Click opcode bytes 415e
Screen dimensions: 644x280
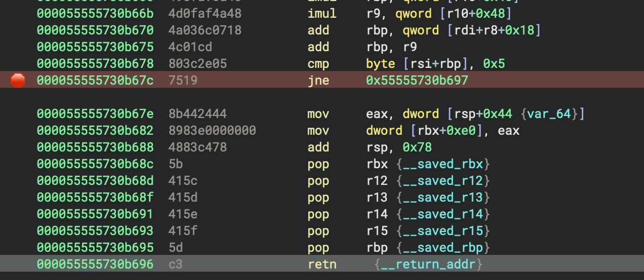[x=183, y=214]
